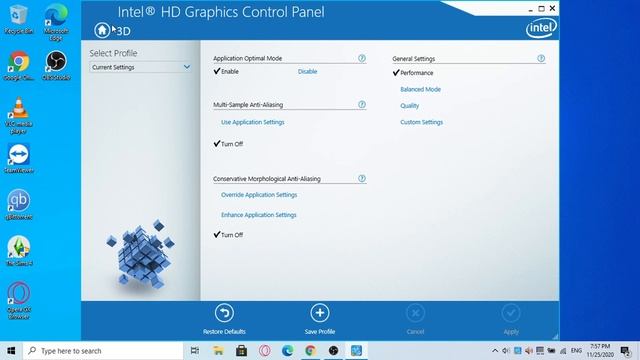Select Quality general setting
This screenshot has height=360, width=640.
(409, 105)
